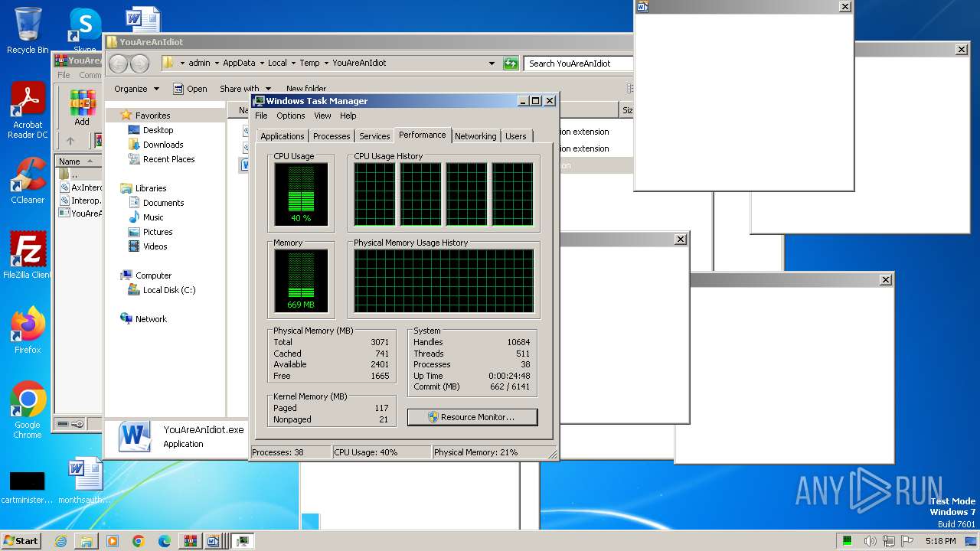Click the File menu in the WinRAR window
The height and width of the screenshot is (551, 980).
(x=64, y=75)
